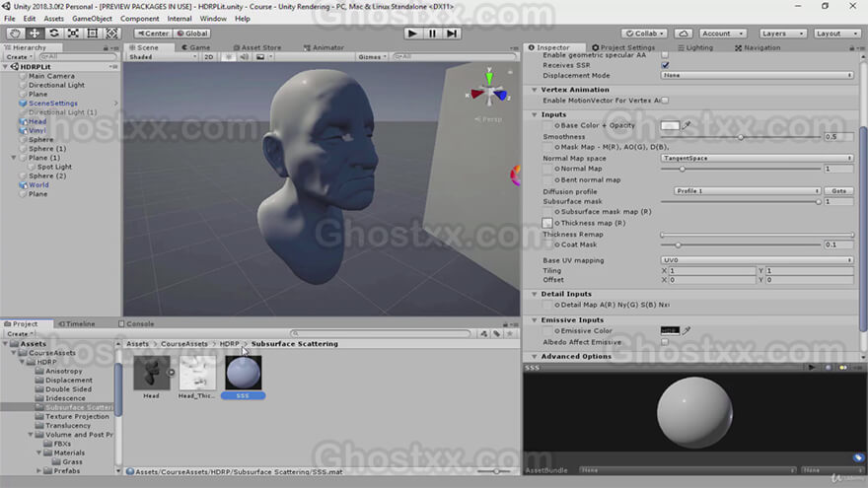This screenshot has width=868, height=488.
Task: Select the Rect transform tool
Action: (x=93, y=34)
